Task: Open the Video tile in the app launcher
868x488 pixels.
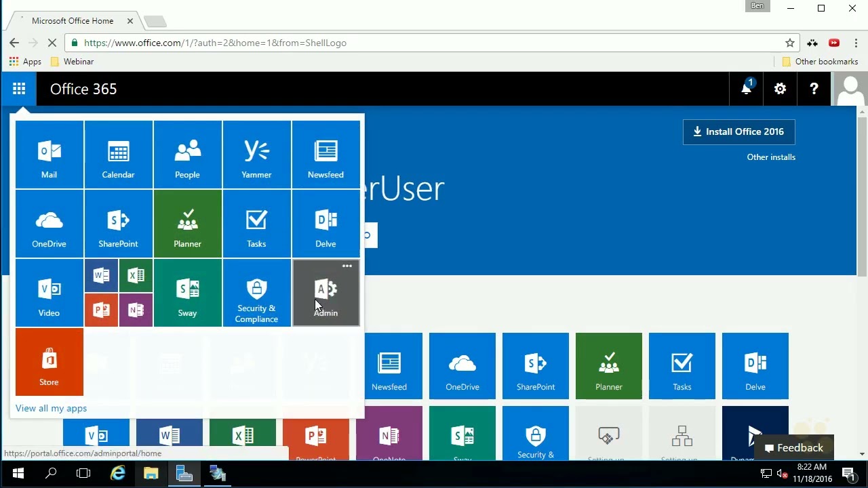Action: tap(50, 293)
